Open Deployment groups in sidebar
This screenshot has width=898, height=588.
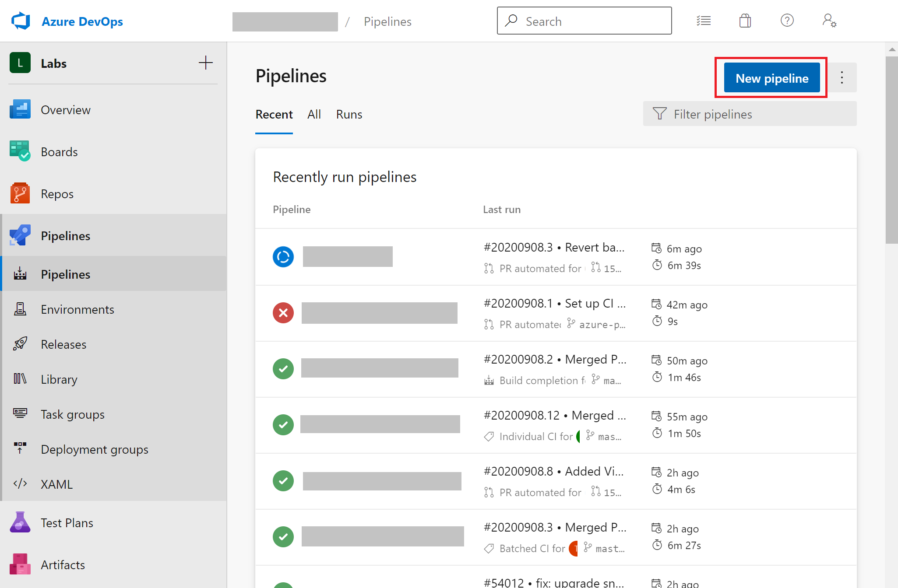click(x=114, y=449)
